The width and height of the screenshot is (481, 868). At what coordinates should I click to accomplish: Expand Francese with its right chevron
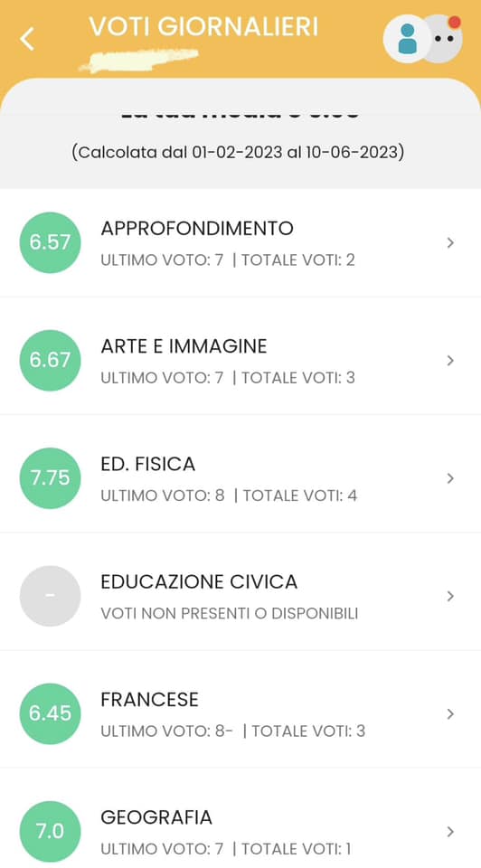450,713
